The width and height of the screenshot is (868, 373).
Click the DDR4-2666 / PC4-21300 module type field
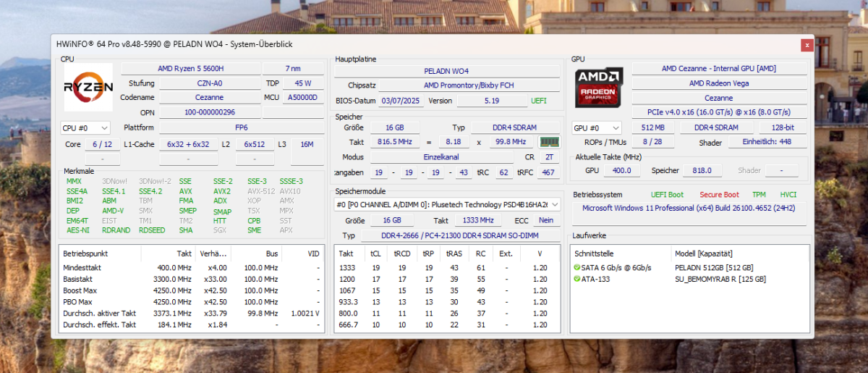459,235
